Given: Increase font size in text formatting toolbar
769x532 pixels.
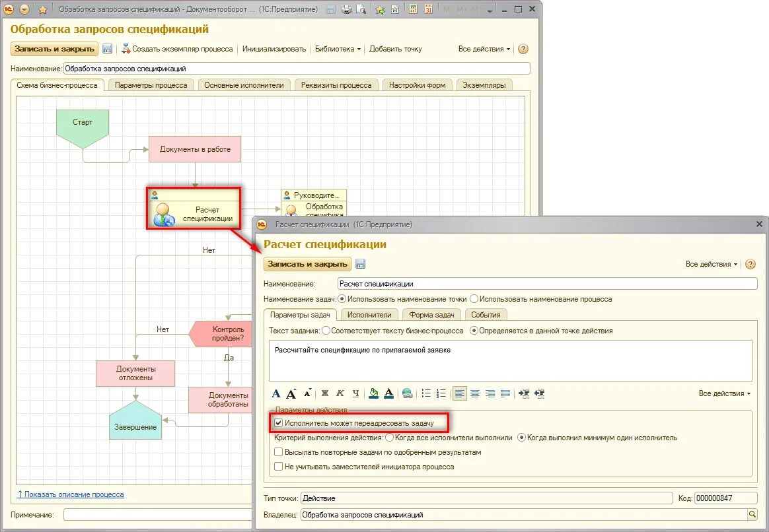Looking at the screenshot, I should 291,393.
